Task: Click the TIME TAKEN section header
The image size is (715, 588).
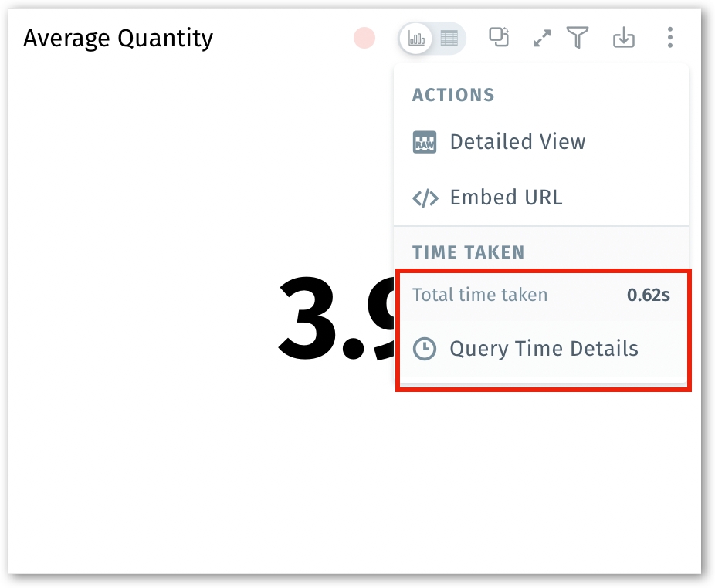Action: click(468, 252)
